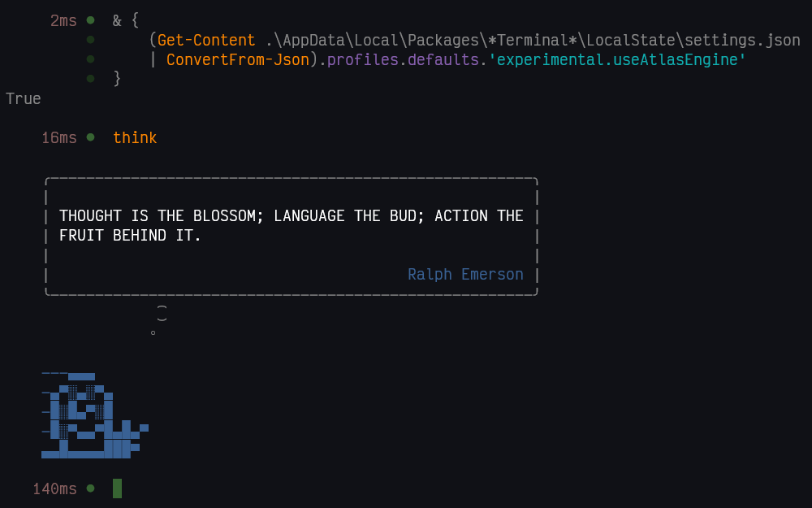This screenshot has height=508, width=812.
Task: Click the 'think' command text
Action: pyautogui.click(x=135, y=138)
